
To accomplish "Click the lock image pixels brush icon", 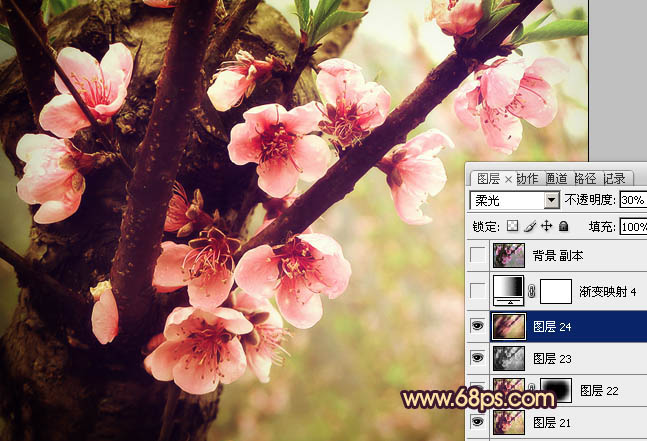I will pos(530,227).
